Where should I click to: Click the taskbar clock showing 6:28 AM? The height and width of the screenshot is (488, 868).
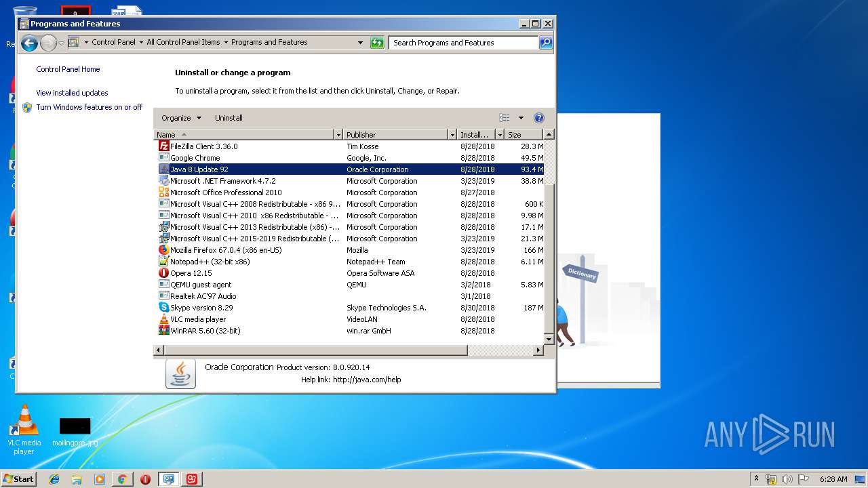833,479
